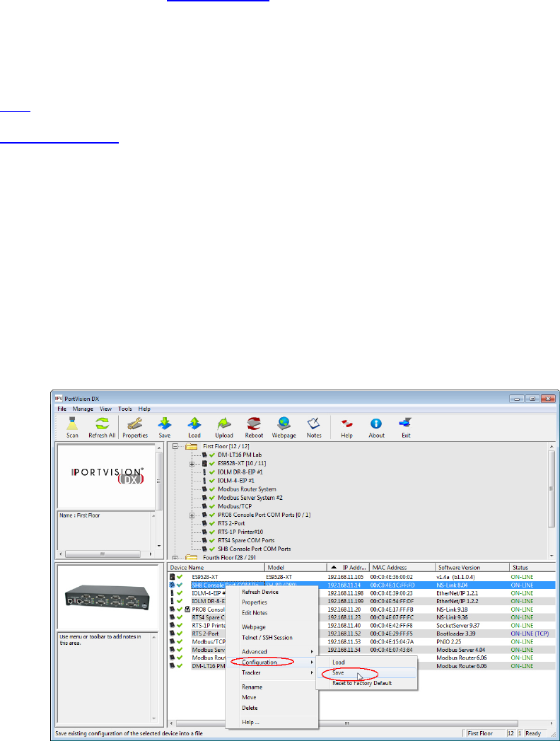Click the Bootloader 3.39 software version cell
The image size is (560, 741).
(x=455, y=634)
